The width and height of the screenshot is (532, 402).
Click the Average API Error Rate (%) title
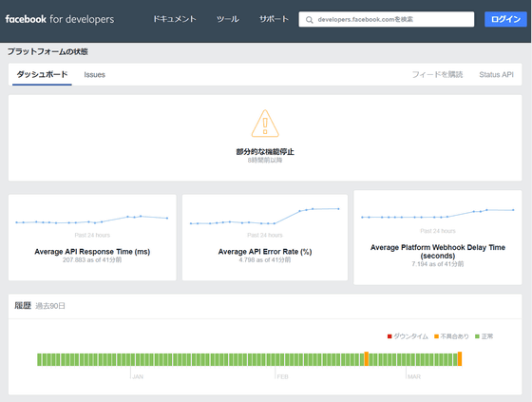(265, 252)
